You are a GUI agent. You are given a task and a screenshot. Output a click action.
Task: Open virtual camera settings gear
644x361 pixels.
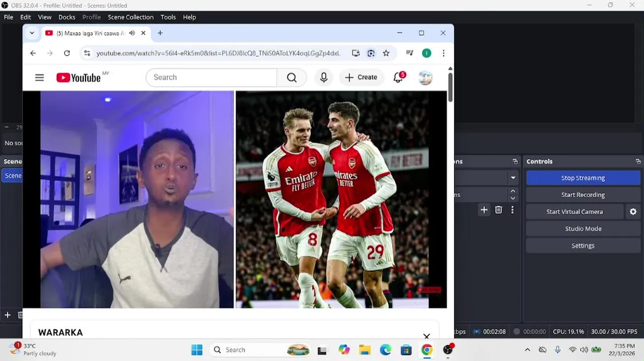633,212
